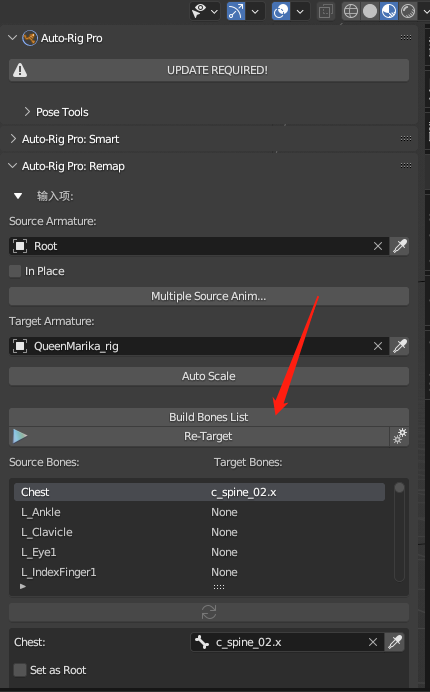Switch to solid shading mode

(370, 11)
